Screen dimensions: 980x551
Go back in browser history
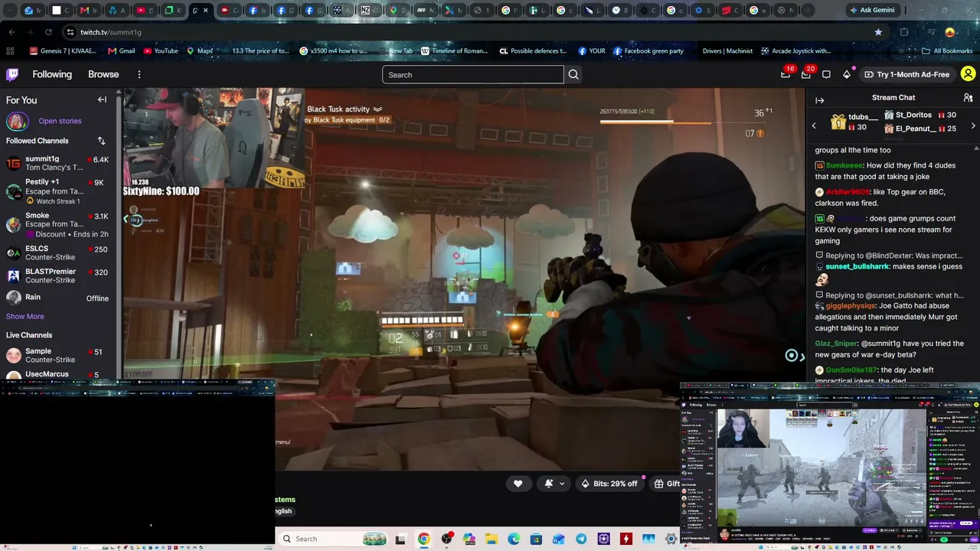pos(11,32)
